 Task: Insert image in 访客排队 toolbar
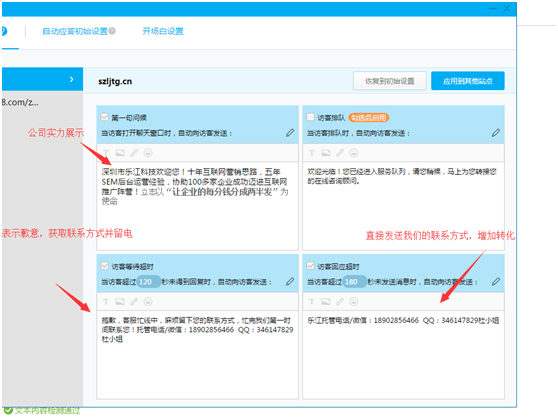click(326, 153)
